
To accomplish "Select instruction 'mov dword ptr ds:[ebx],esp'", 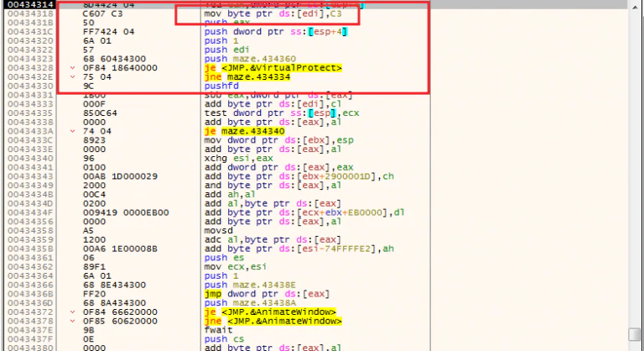I will click(279, 140).
